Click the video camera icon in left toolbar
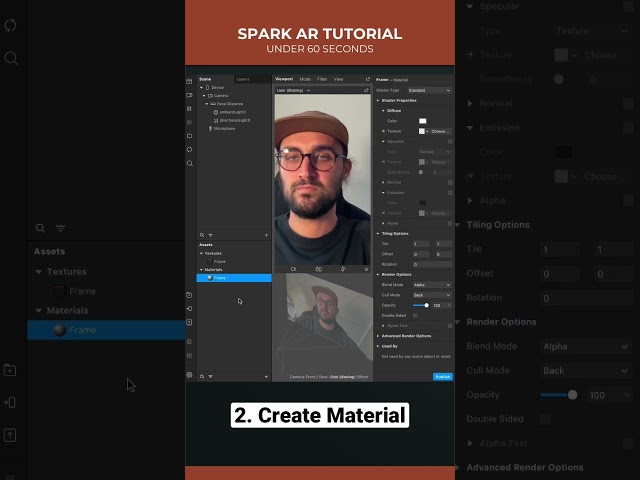The height and width of the screenshot is (480, 640). (189, 95)
